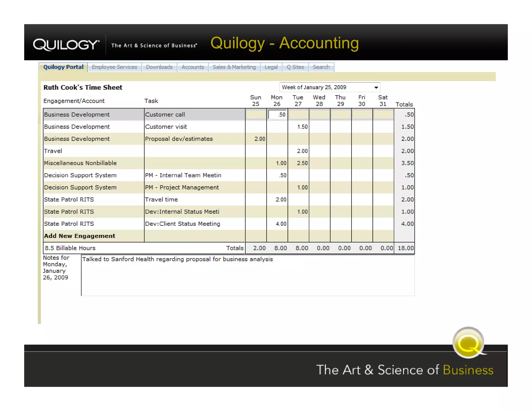Click the Dev:Client Status Meeting task
The width and height of the screenshot is (532, 411).
coord(182,224)
